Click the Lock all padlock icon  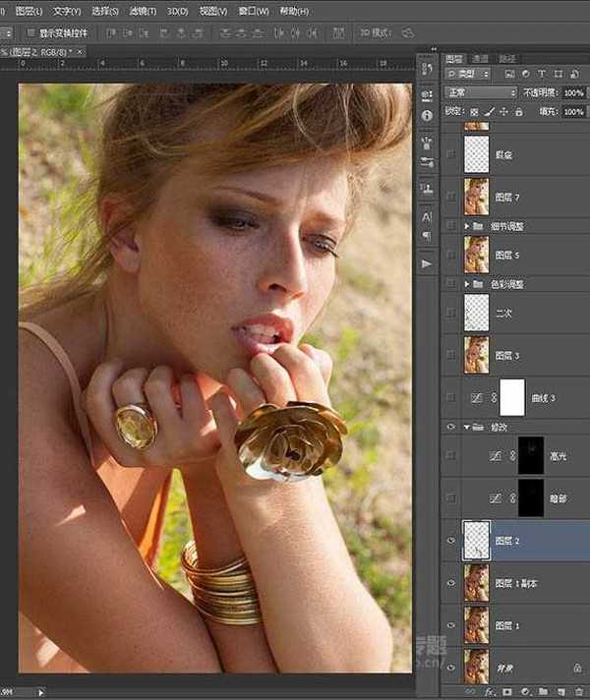pyautogui.click(x=517, y=112)
